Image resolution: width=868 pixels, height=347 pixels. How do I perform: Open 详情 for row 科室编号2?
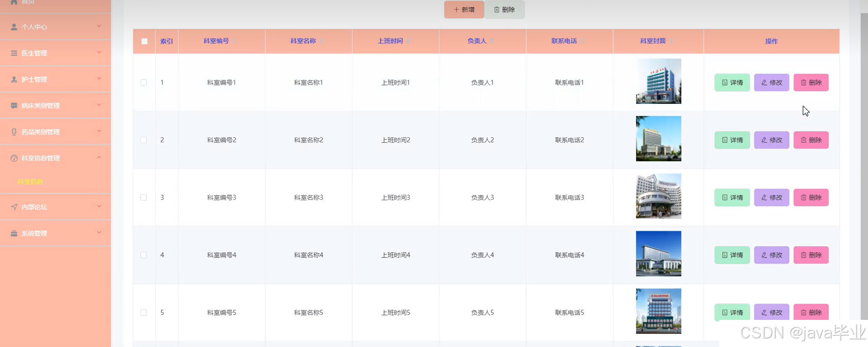(x=732, y=140)
